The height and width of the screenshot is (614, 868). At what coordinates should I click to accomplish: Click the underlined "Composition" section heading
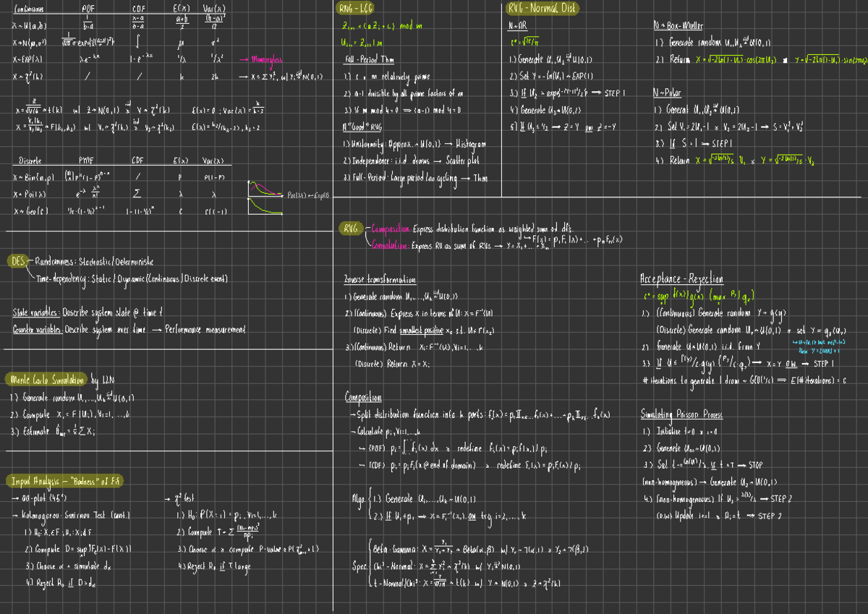point(363,398)
